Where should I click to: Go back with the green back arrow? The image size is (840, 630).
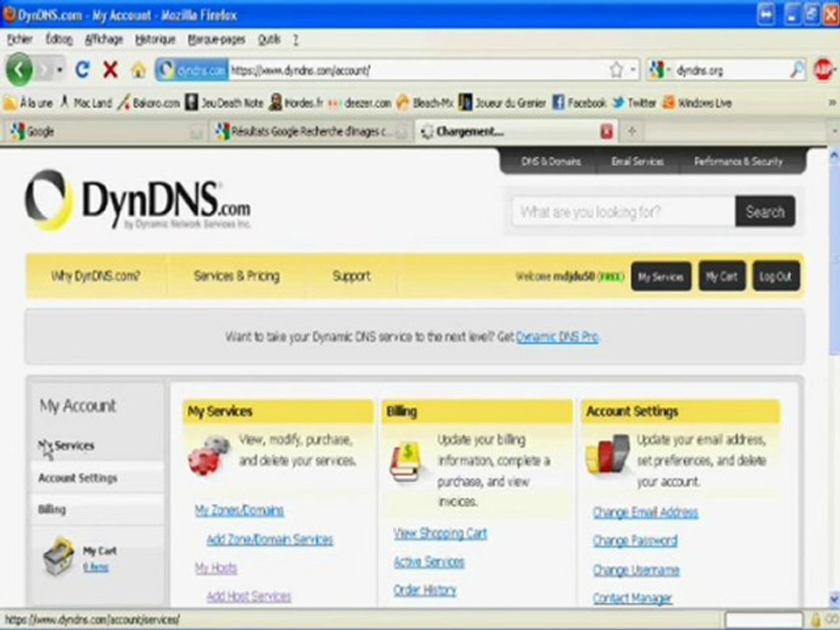pos(19,70)
